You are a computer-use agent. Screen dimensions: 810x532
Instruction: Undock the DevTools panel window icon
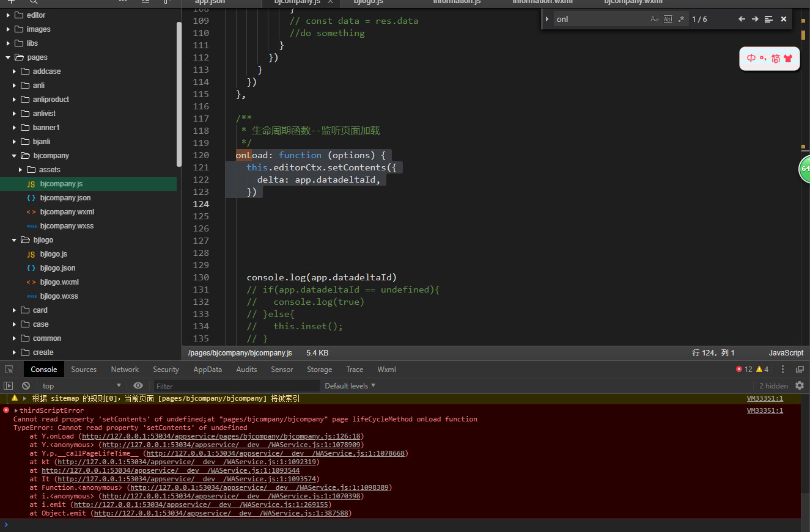tap(799, 370)
